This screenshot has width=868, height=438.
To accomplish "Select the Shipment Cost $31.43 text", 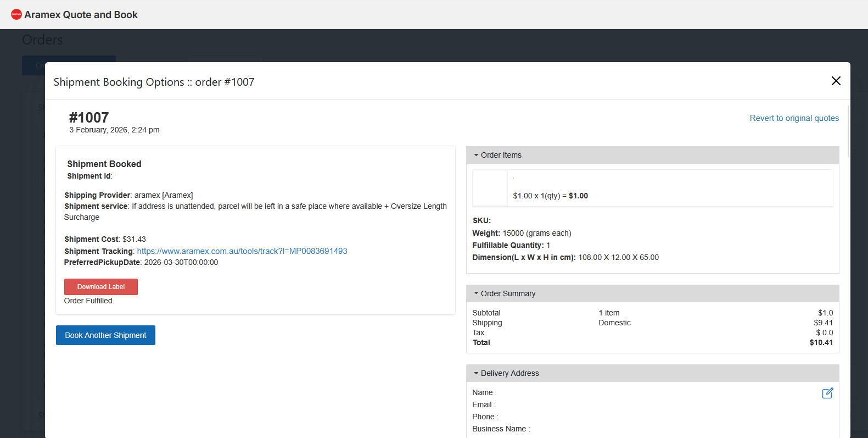I will coord(105,239).
